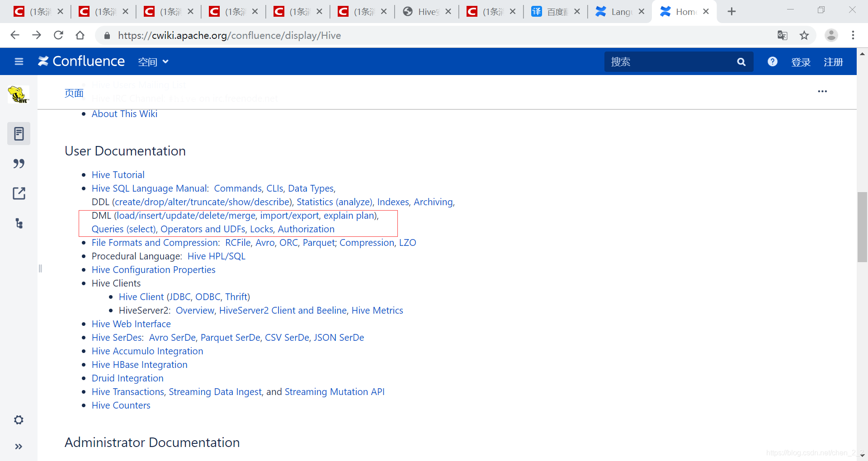Switch to the Lang Confluence tab
The image size is (868, 461).
(620, 11)
